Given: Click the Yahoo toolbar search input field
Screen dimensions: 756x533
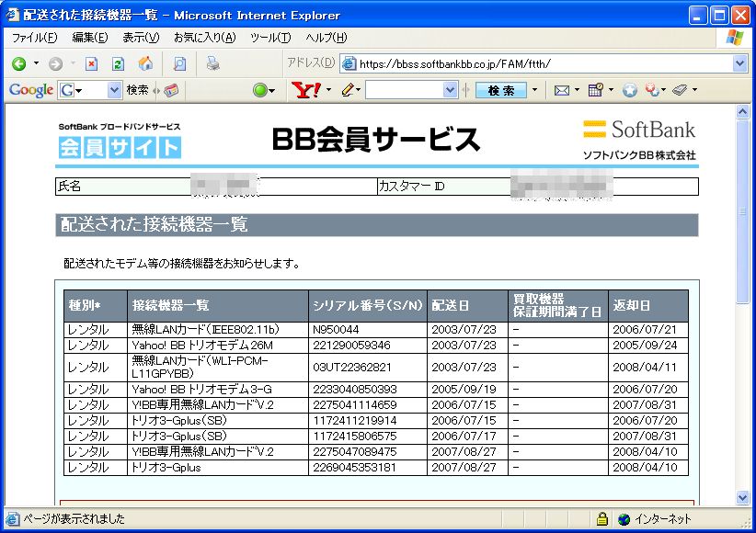Looking at the screenshot, I should pos(405,90).
